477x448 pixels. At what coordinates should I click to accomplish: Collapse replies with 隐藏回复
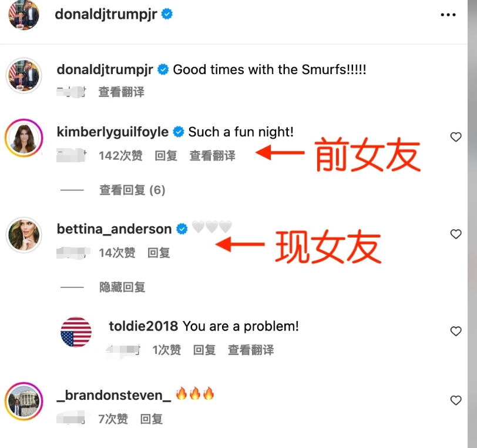[122, 287]
